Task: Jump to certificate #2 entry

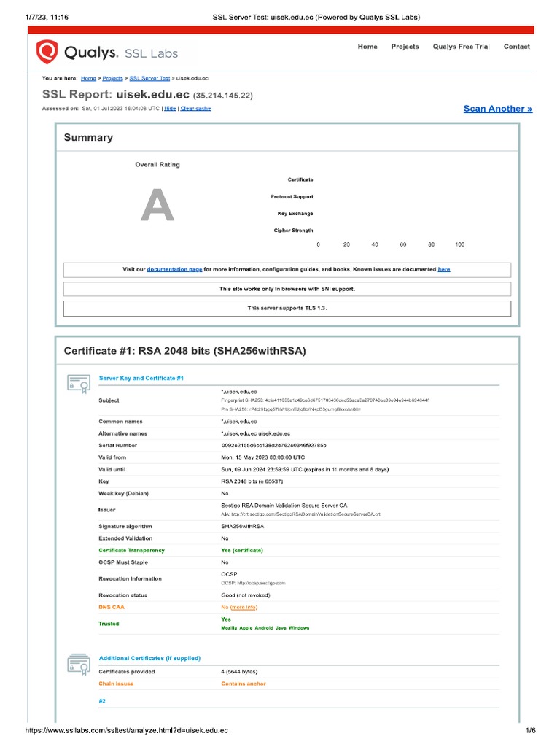Action: (x=102, y=700)
